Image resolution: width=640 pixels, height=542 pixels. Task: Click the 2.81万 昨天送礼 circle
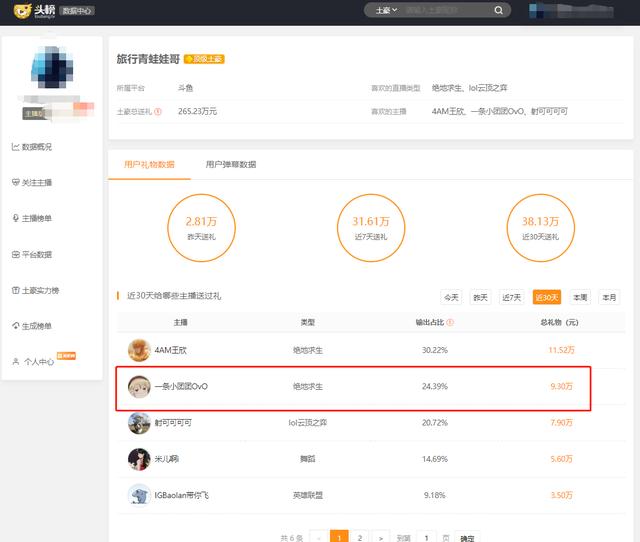coord(201,228)
